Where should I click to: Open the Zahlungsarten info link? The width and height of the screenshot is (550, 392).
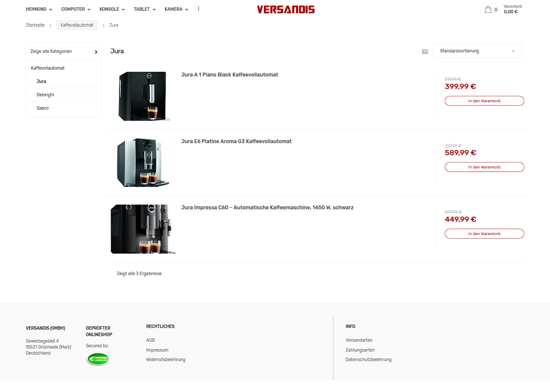pyautogui.click(x=360, y=350)
